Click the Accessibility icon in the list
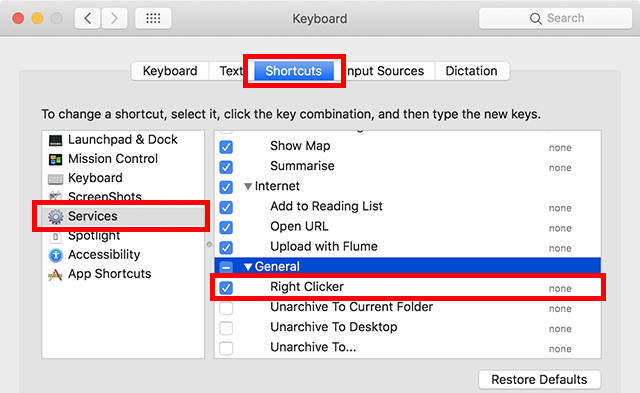Image resolution: width=640 pixels, height=393 pixels. click(x=56, y=255)
